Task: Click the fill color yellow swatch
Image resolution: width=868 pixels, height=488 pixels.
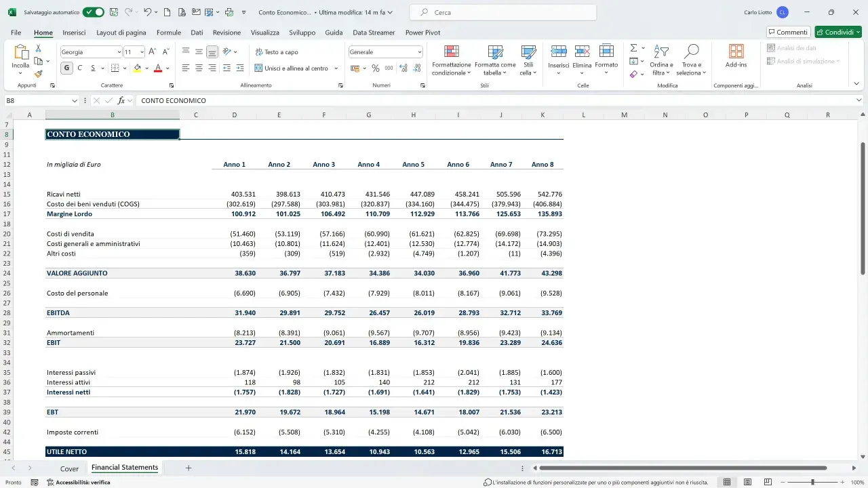Action: pos(137,68)
